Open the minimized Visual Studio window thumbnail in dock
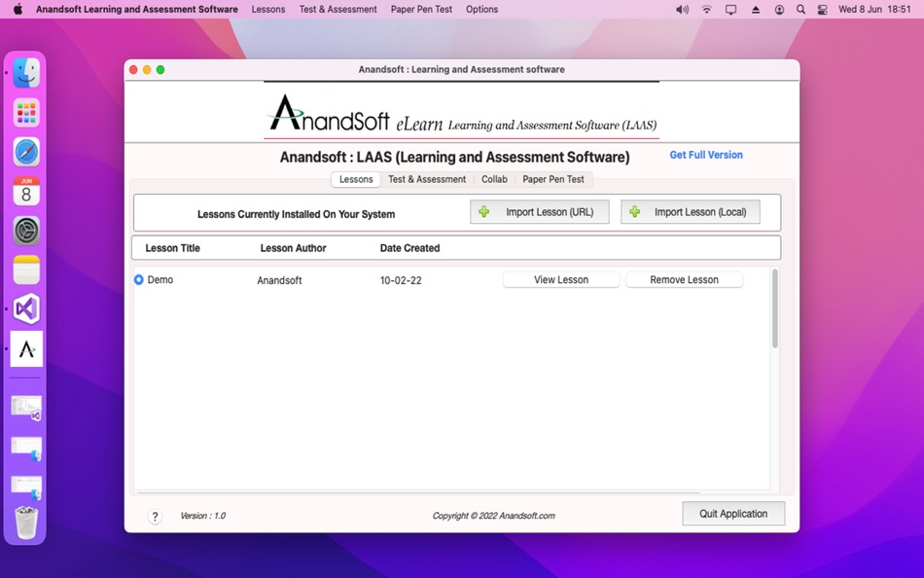 26,408
